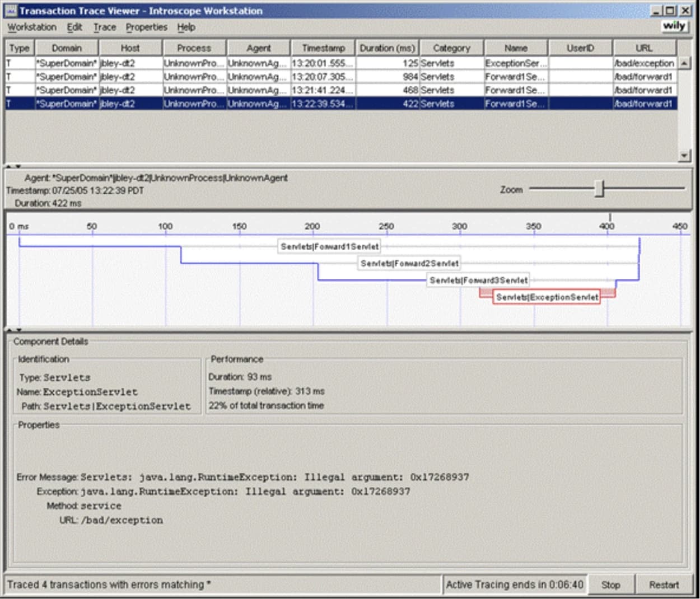The width and height of the screenshot is (700, 599).
Task: Sort by Name column header
Action: coord(516,48)
